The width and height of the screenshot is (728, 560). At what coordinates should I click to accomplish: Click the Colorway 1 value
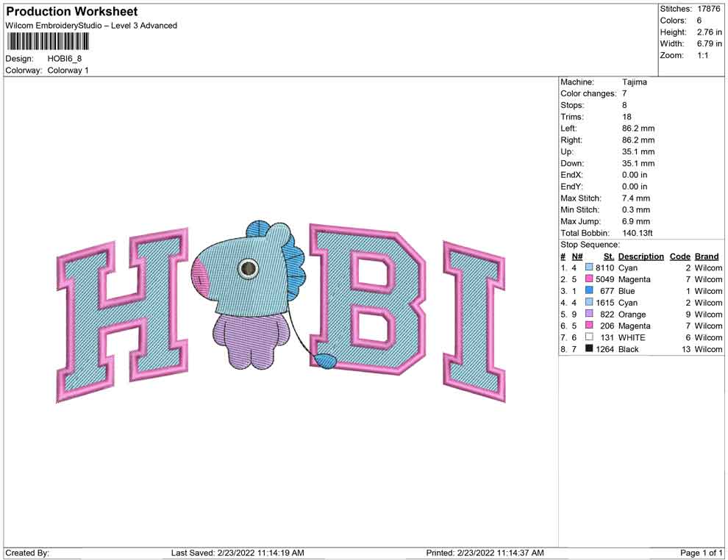tap(68, 71)
